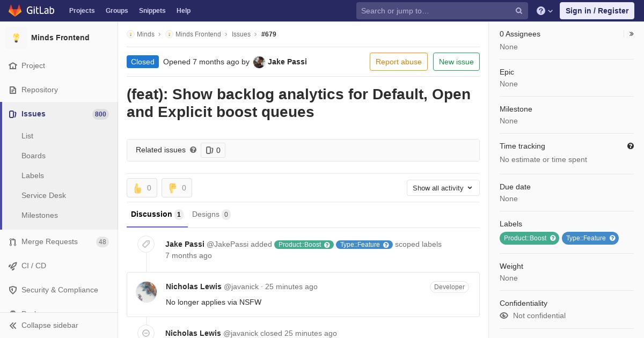Click the Issues breadcrumb link

click(241, 34)
